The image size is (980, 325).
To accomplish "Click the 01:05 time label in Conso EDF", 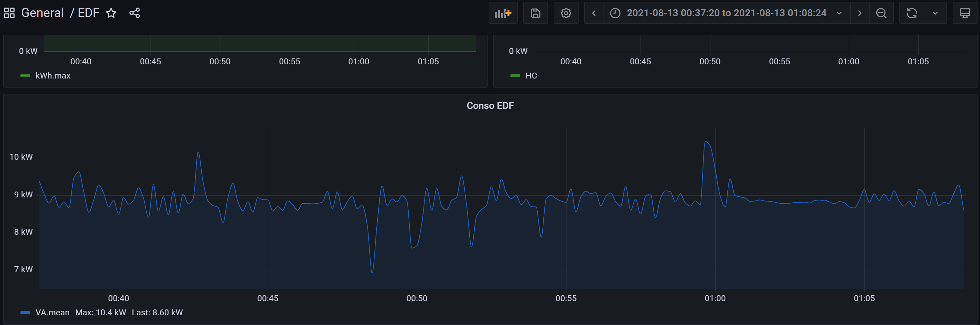I will (x=864, y=298).
